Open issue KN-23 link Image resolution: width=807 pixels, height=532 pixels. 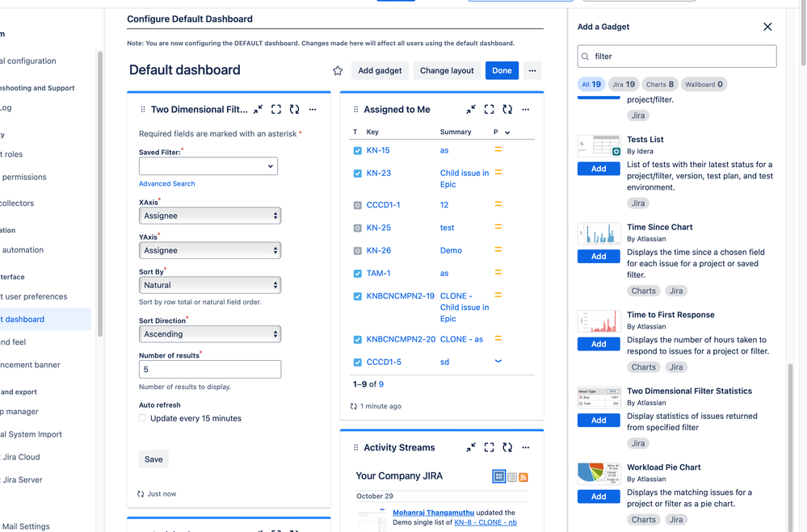coord(379,174)
